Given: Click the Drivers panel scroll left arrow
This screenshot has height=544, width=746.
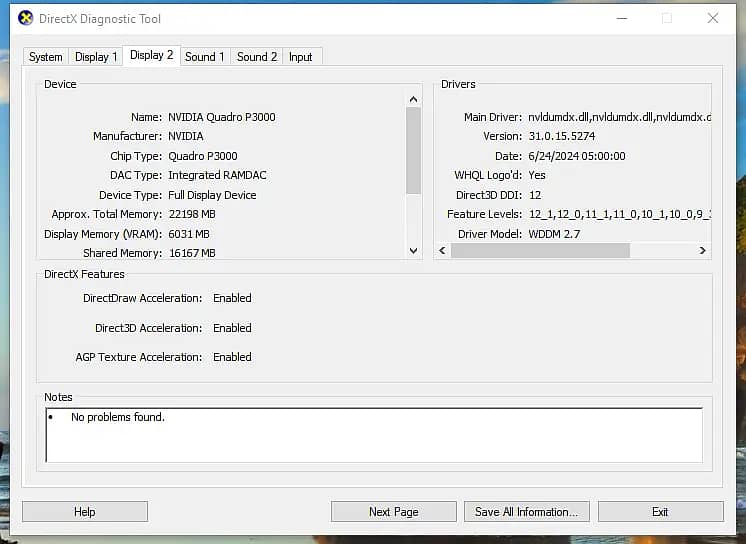Looking at the screenshot, I should point(443,251).
